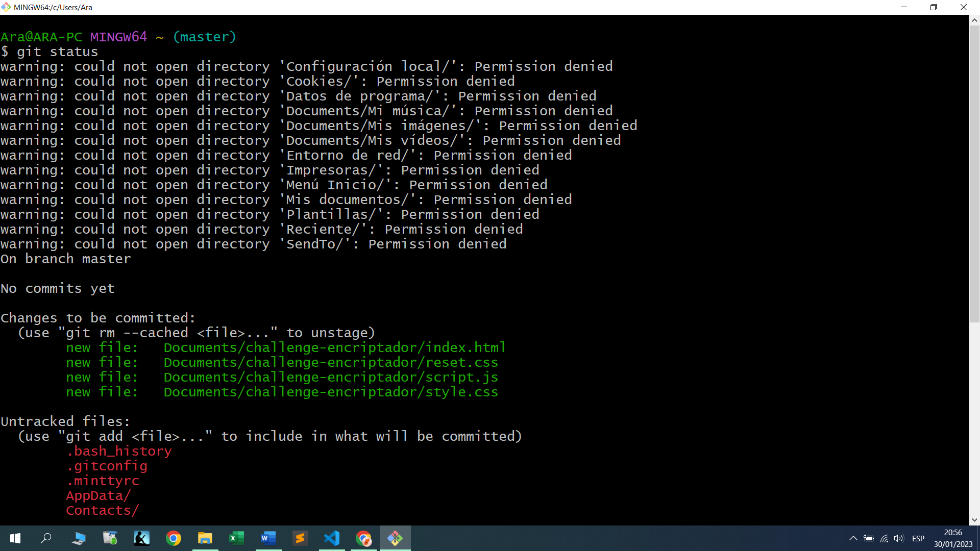Click the staged script.js file path
This screenshot has height=551, width=980.
point(331,377)
